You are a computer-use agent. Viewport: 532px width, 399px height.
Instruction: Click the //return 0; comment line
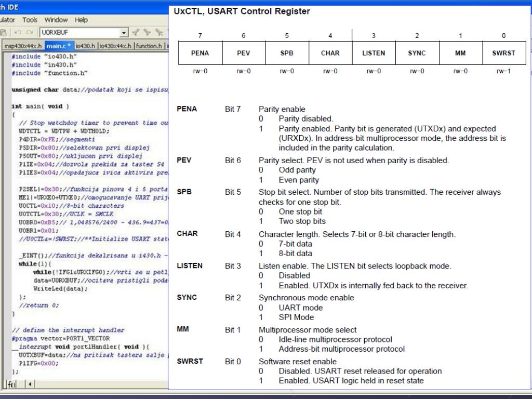(38, 305)
